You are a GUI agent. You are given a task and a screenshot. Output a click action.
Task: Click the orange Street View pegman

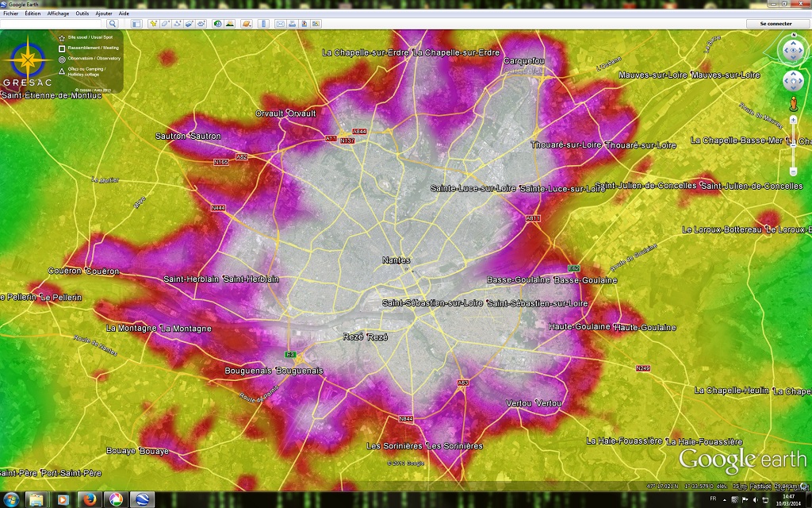(794, 104)
